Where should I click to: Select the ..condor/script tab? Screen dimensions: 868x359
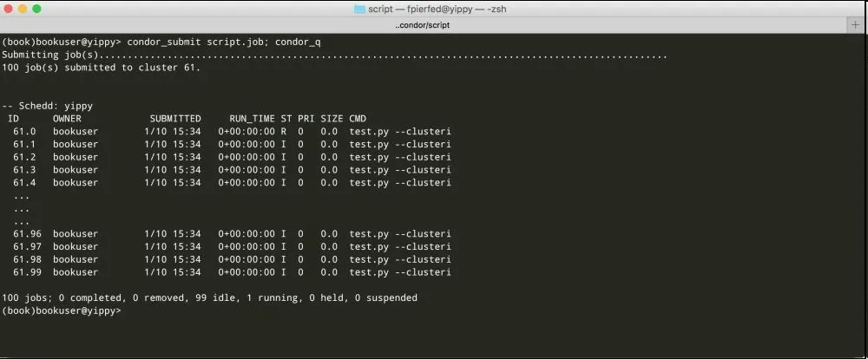tap(423, 25)
